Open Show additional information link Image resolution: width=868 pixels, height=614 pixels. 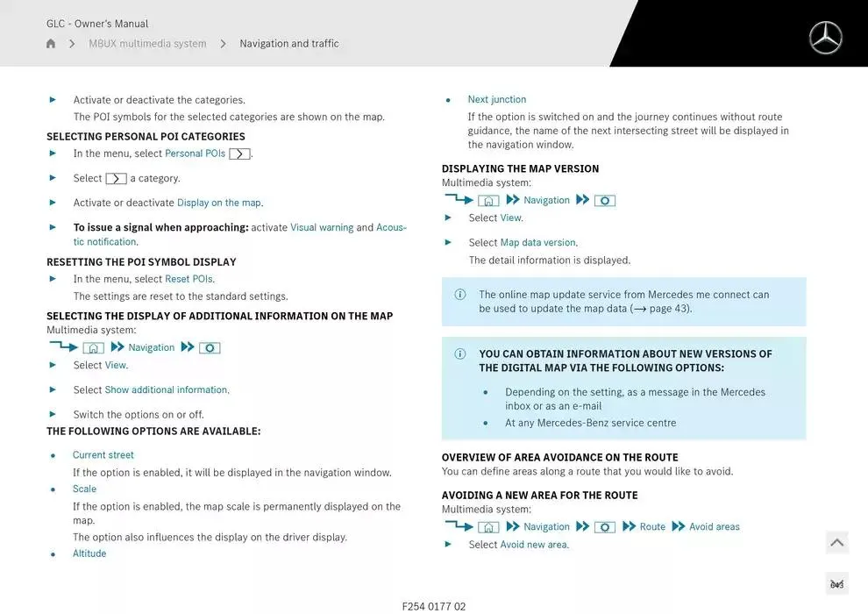[x=167, y=389]
